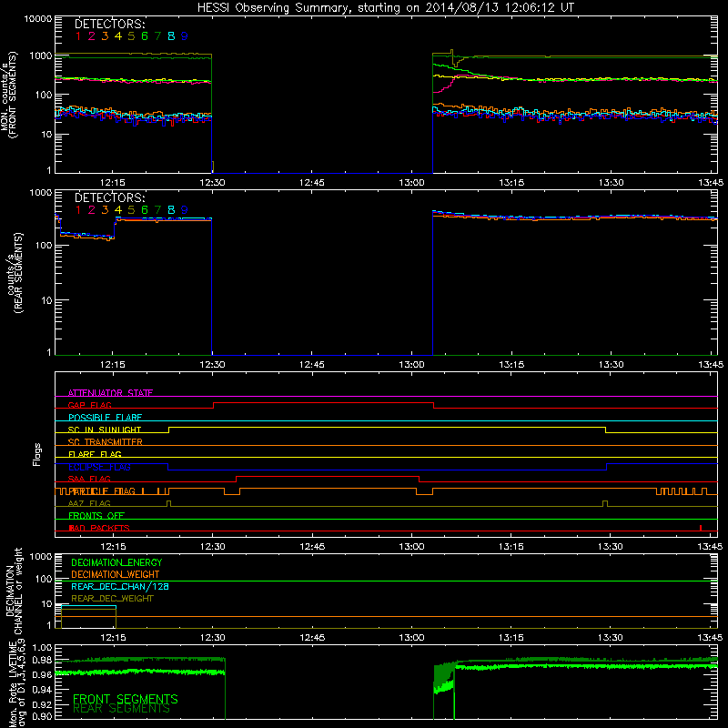Click the FRONT SEGMENTS label in livetime plot

(x=126, y=699)
